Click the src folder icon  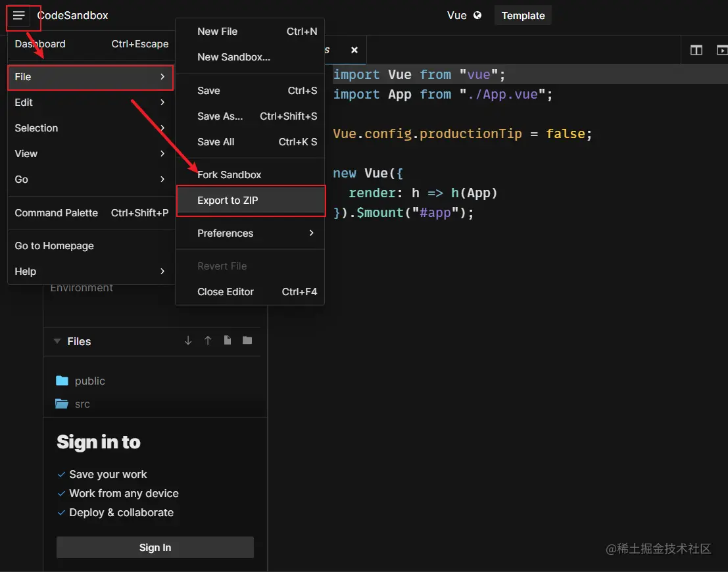pyautogui.click(x=62, y=404)
